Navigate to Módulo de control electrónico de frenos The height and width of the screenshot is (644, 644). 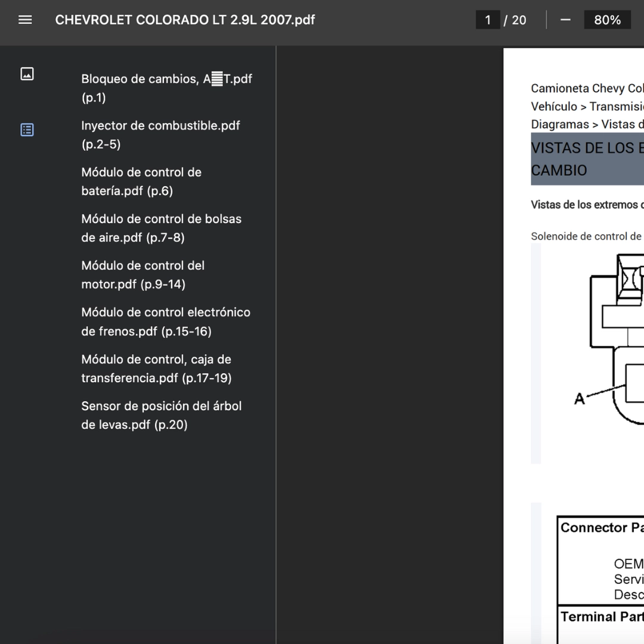(x=165, y=321)
